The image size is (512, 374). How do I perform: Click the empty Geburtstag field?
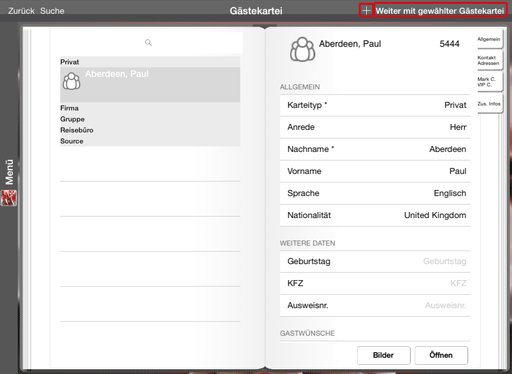375,261
